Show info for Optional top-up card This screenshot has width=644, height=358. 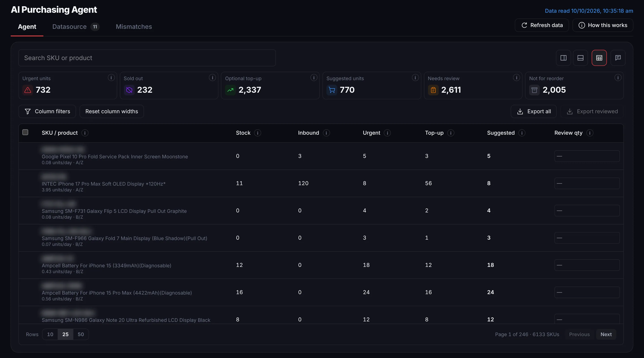click(314, 78)
